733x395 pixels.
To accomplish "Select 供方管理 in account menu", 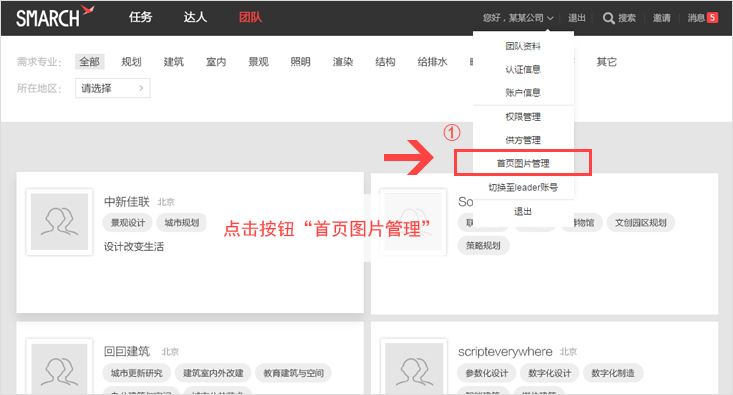I will tap(523, 140).
